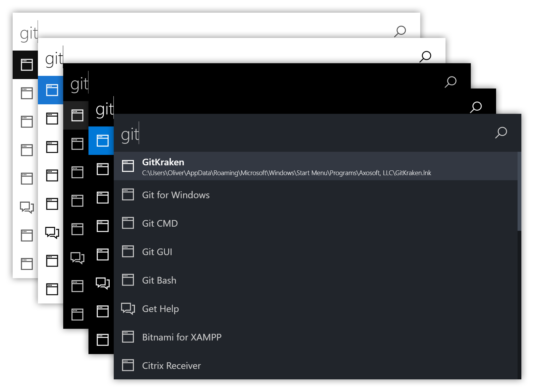The width and height of the screenshot is (534, 392).
Task: Select the GitKraken result title
Action: point(163,162)
